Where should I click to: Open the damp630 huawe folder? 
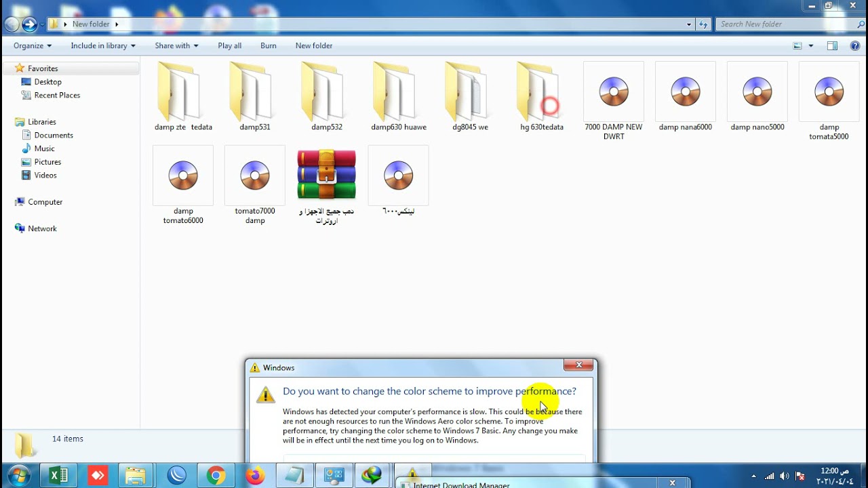coord(399,96)
